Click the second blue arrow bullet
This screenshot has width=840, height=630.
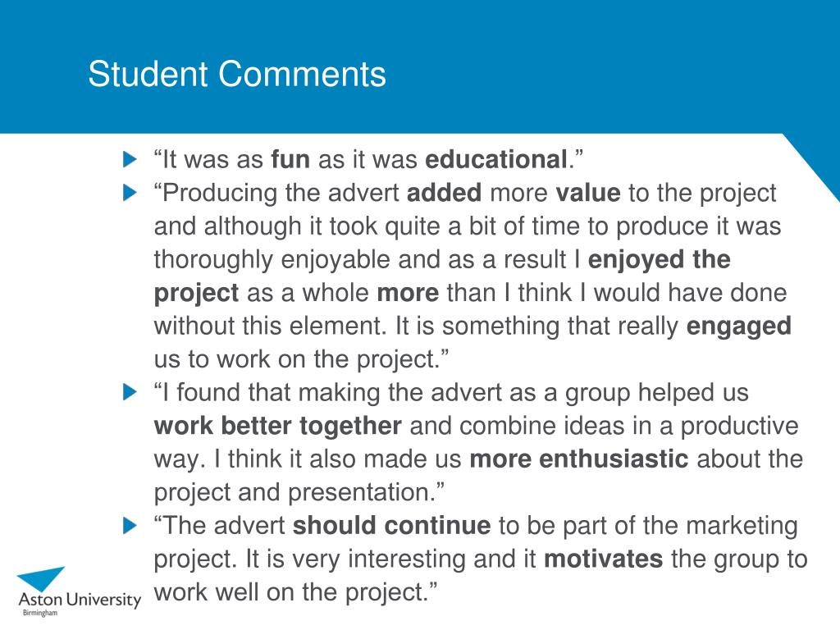pyautogui.click(x=130, y=192)
